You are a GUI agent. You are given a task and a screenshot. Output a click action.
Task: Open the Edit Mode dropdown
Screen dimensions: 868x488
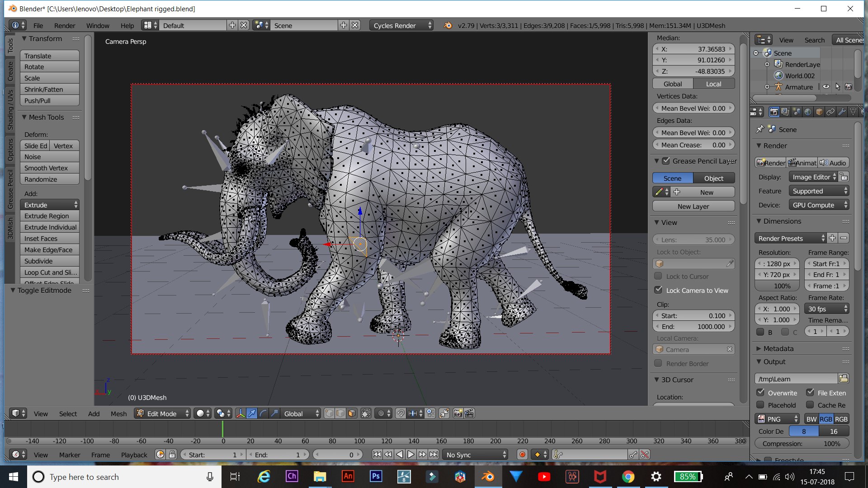(x=162, y=413)
